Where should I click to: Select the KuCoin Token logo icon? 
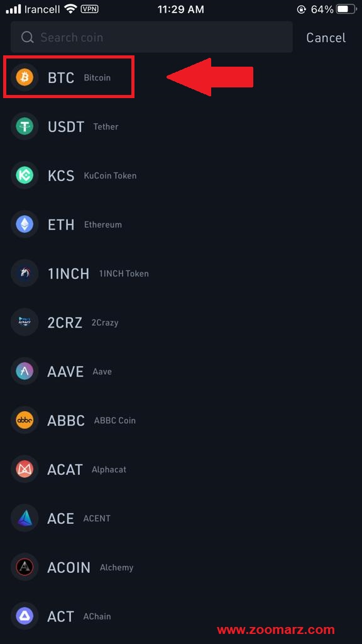point(25,175)
